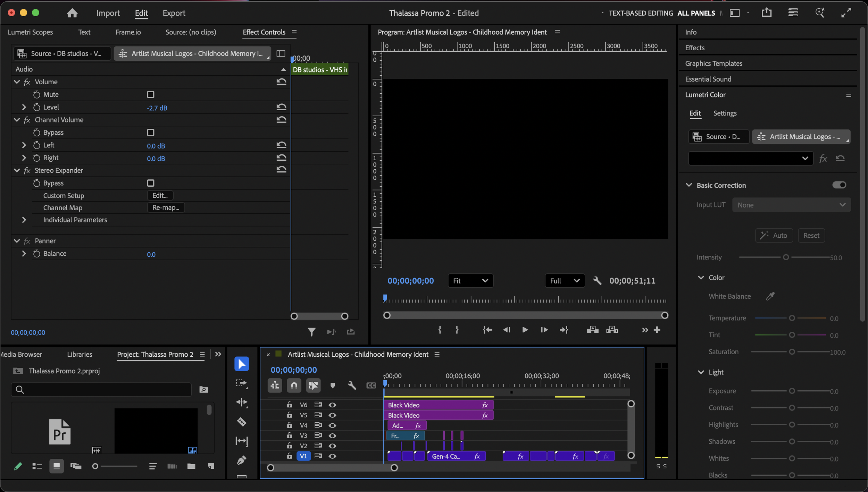This screenshot has height=492, width=868.
Task: Hide the V4 track with its eye icon
Action: [332, 425]
